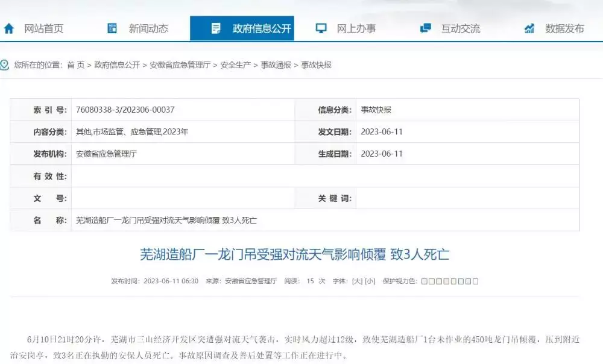Select the first eye-protection color box
This screenshot has height=364, width=603.
(424, 281)
